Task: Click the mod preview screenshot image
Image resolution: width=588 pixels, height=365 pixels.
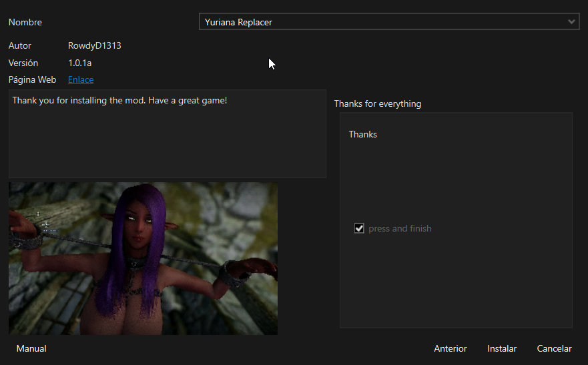Action: click(143, 259)
